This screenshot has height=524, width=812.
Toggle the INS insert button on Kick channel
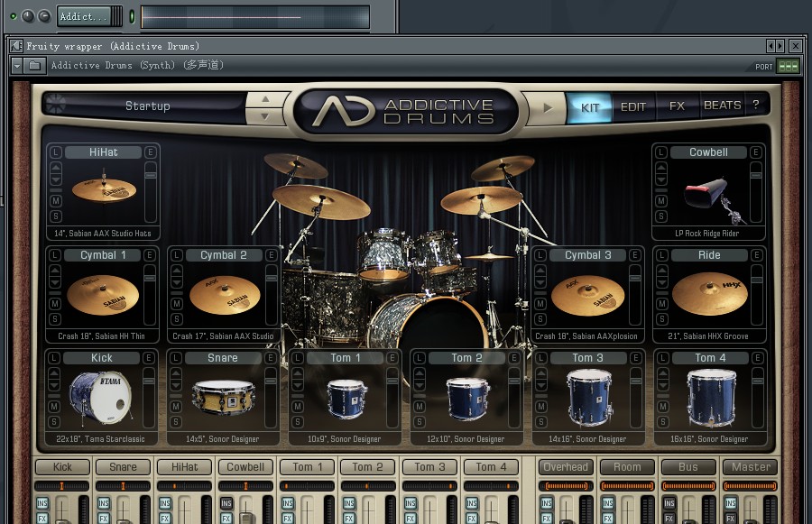tap(42, 503)
